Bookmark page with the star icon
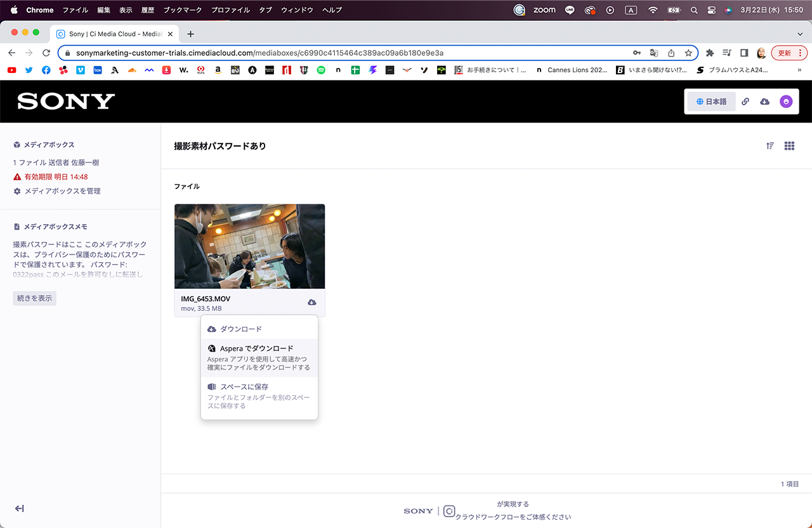Viewport: 812px width, 528px height. click(688, 53)
